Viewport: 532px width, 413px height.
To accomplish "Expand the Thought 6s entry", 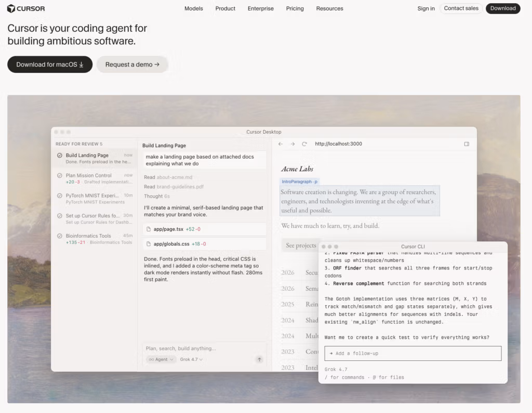I will tap(156, 196).
